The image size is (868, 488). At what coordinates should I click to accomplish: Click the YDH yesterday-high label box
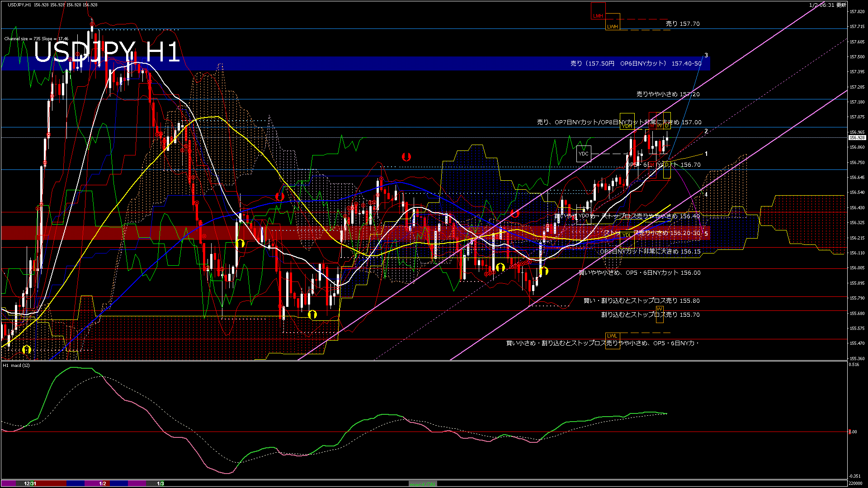coord(627,121)
